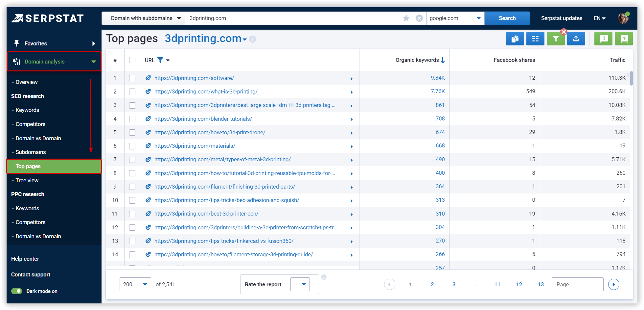This screenshot has height=310, width=644.
Task: Open the 200 rows-per-page dropdown
Action: [135, 284]
